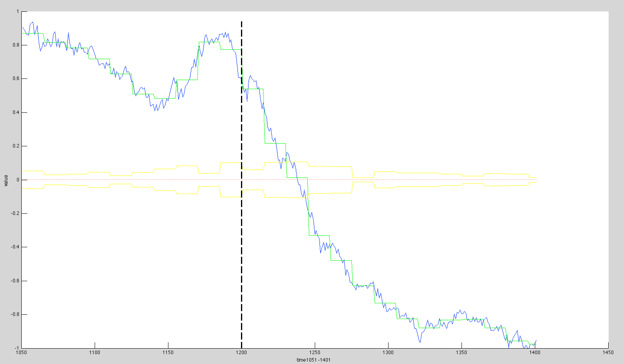Click the black dashed vertical marker line
The width and height of the screenshot is (624, 364).
click(x=241, y=276)
